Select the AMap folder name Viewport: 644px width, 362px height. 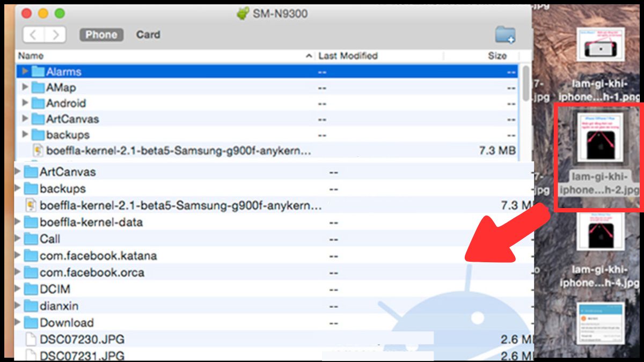pos(61,87)
